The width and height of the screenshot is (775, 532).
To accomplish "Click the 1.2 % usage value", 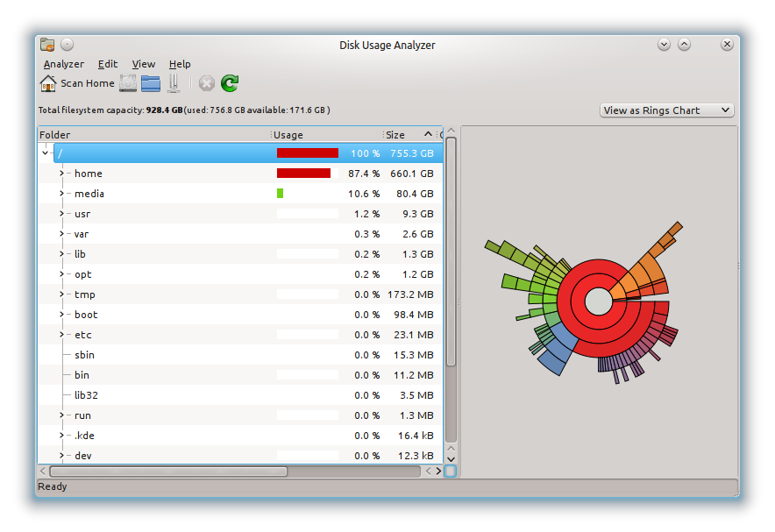I will 366,214.
